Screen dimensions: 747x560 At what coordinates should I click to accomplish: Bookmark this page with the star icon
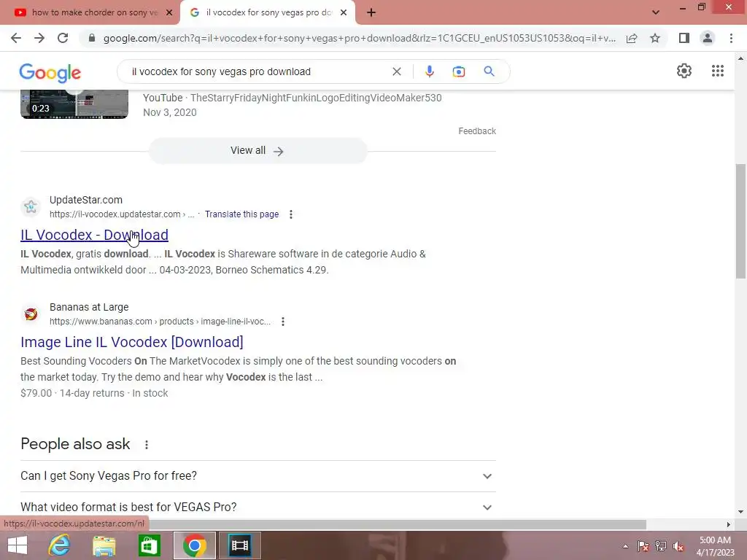tap(655, 38)
